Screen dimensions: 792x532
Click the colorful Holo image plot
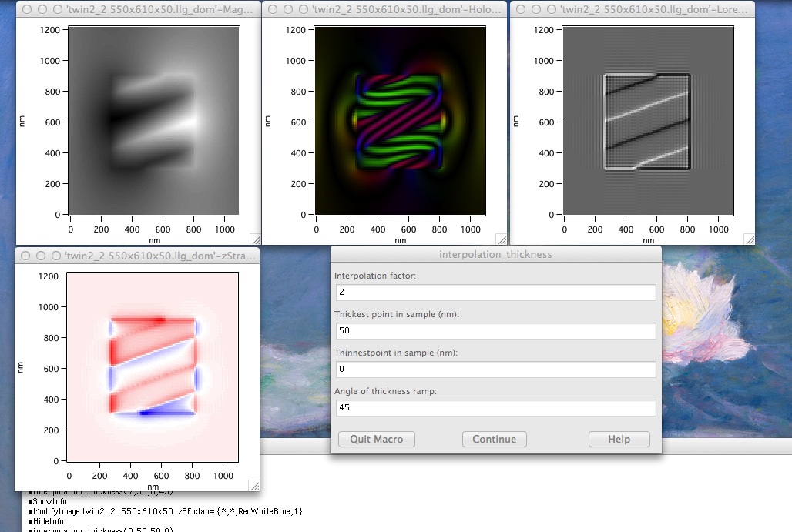click(x=400, y=121)
